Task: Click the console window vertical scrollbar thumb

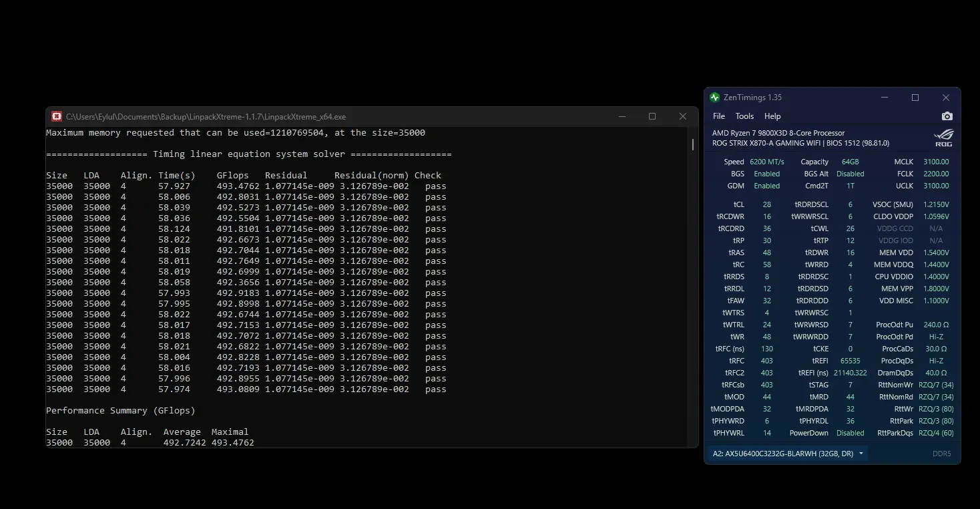Action: 694,144
